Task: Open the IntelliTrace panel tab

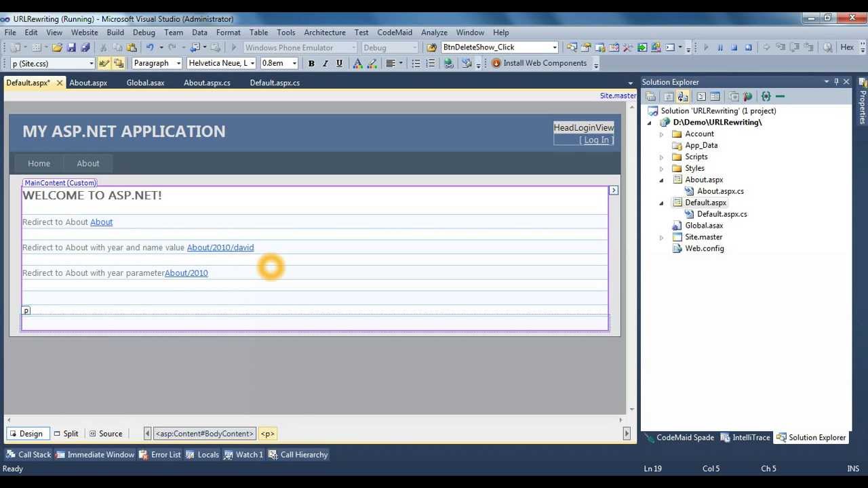Action: (745, 438)
